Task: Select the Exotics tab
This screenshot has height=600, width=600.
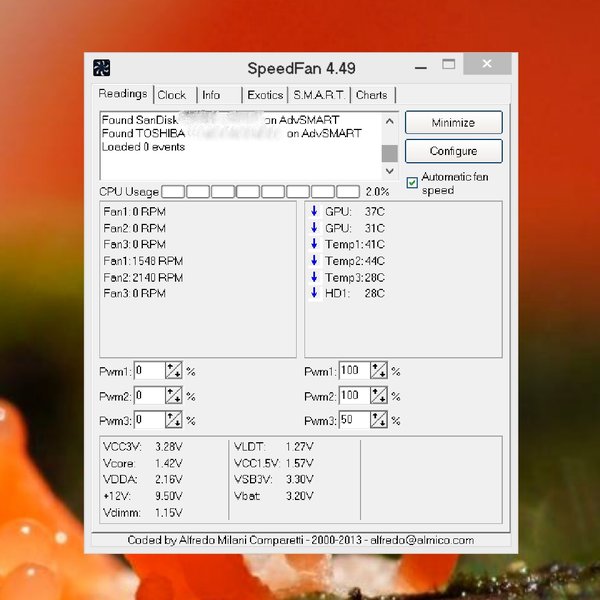Action: [265, 95]
